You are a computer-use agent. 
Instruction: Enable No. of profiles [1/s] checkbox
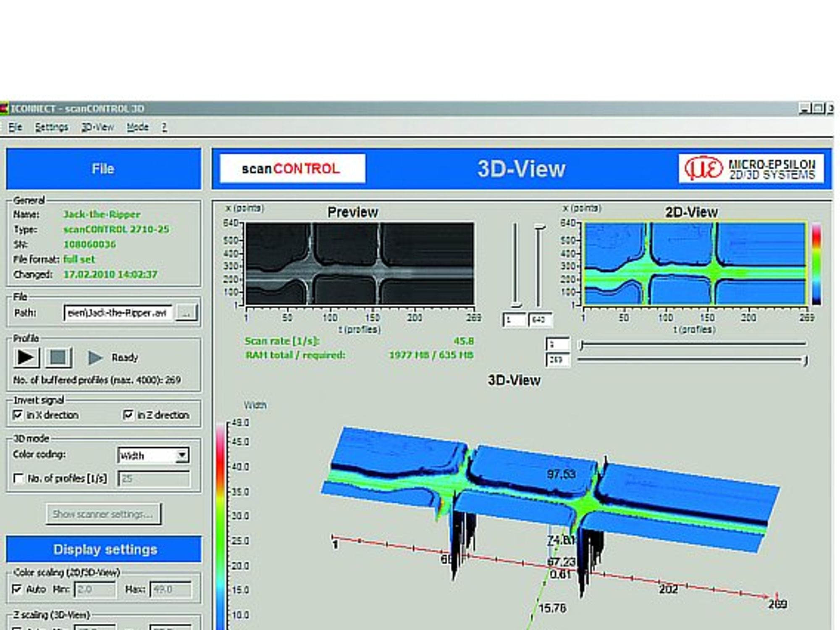point(18,478)
